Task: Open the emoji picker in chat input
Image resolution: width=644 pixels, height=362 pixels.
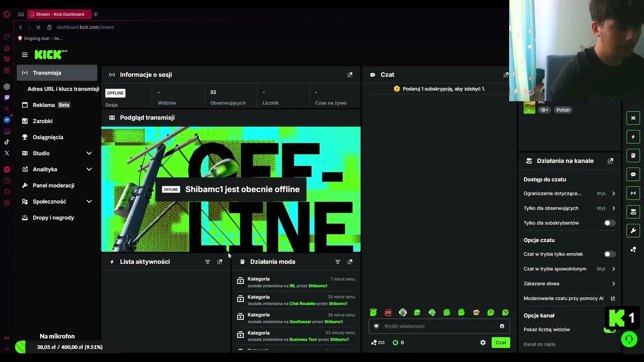Action: [x=502, y=326]
